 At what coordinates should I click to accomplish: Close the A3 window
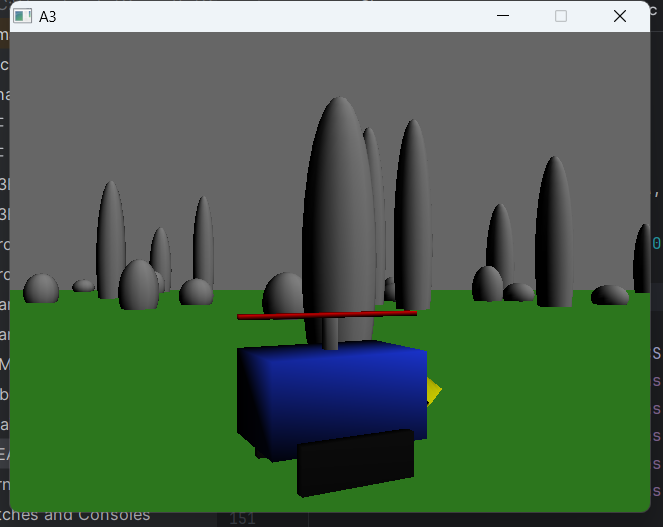point(619,16)
